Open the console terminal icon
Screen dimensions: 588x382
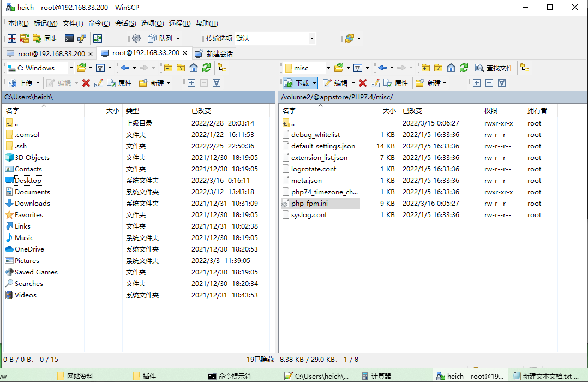(69, 38)
